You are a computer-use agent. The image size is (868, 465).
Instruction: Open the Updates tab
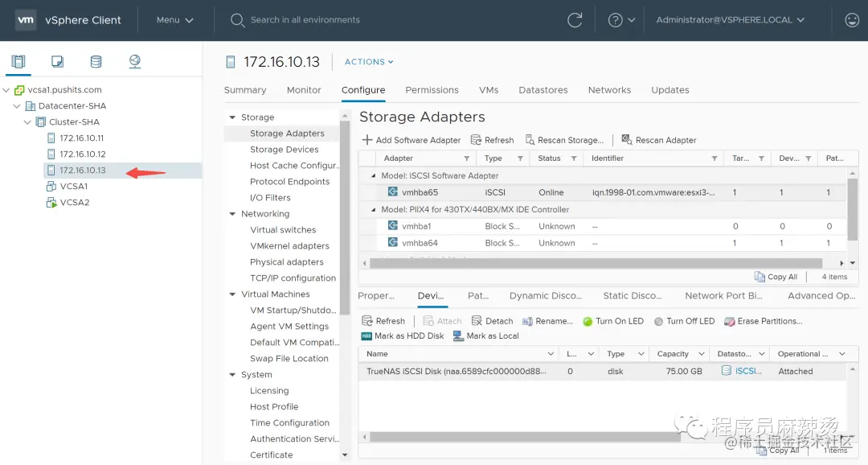click(x=669, y=90)
